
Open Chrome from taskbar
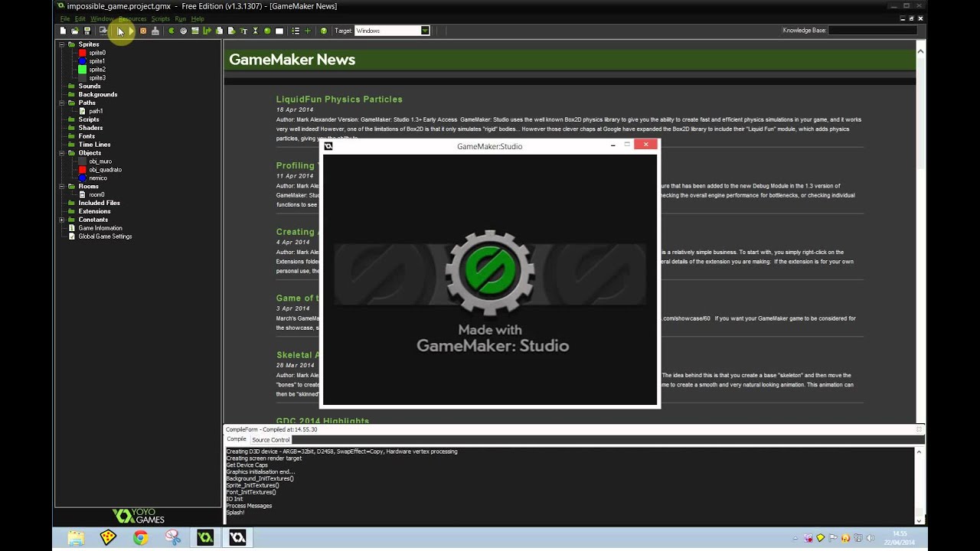click(x=140, y=538)
